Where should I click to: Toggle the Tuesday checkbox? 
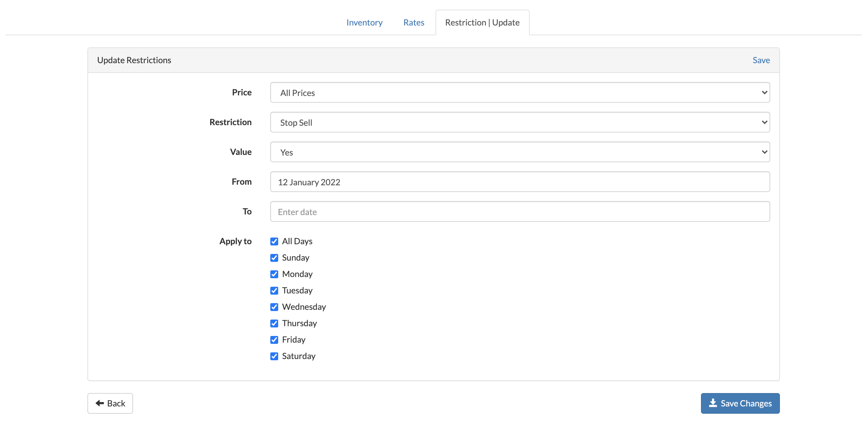coord(274,291)
